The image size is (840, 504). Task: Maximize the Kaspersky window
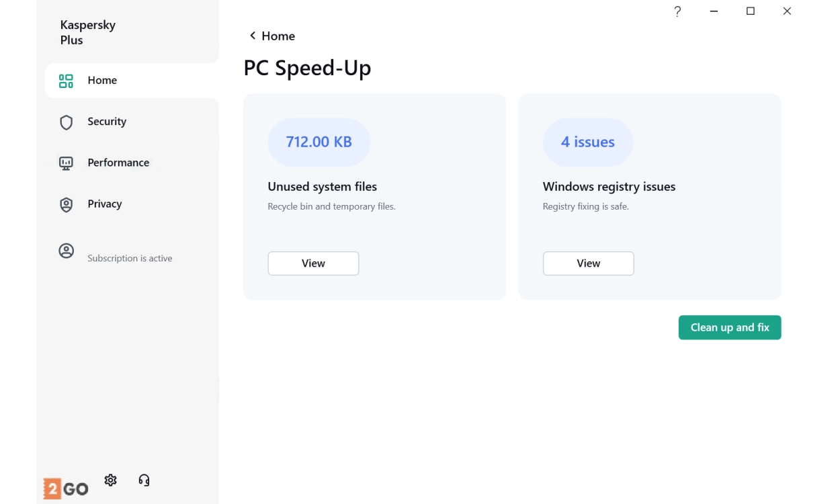tap(751, 11)
